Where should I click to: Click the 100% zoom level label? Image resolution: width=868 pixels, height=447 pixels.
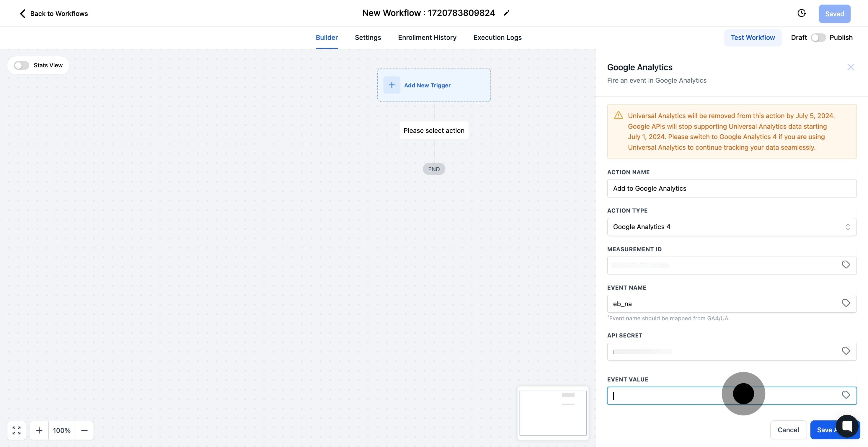pyautogui.click(x=62, y=430)
